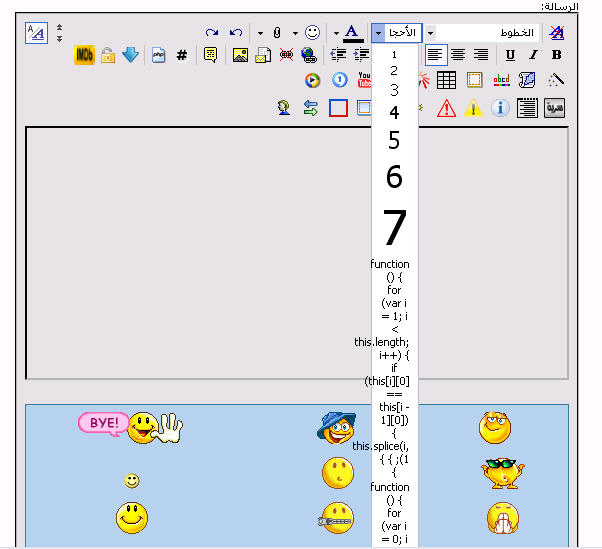The image size is (602, 549).
Task: Click the undo arrow button
Action: [x=235, y=32]
